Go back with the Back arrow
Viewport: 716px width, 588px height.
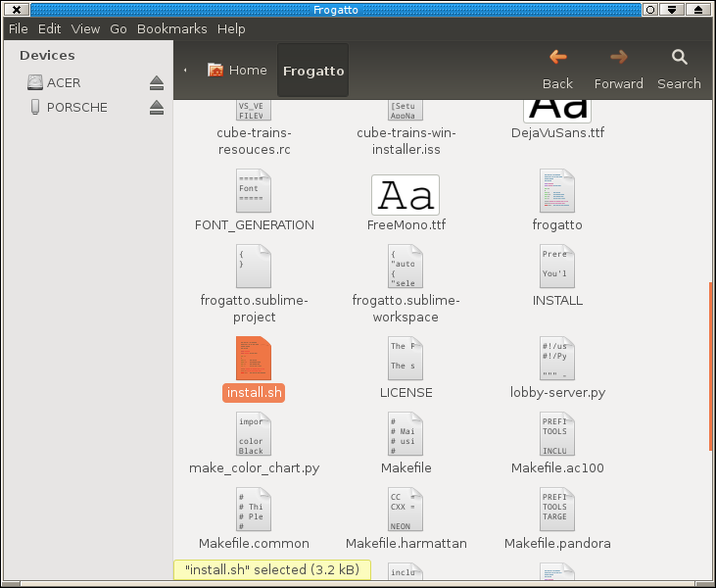click(557, 70)
